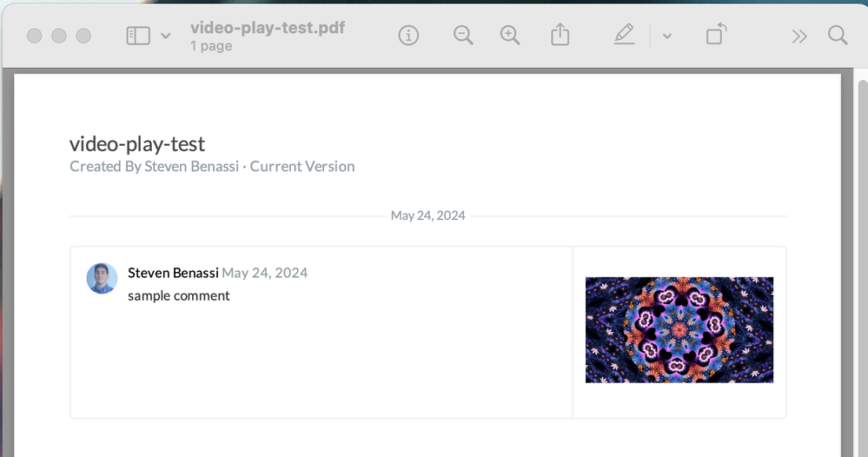Image resolution: width=868 pixels, height=457 pixels.
Task: Show the document inspector info
Action: click(x=408, y=36)
